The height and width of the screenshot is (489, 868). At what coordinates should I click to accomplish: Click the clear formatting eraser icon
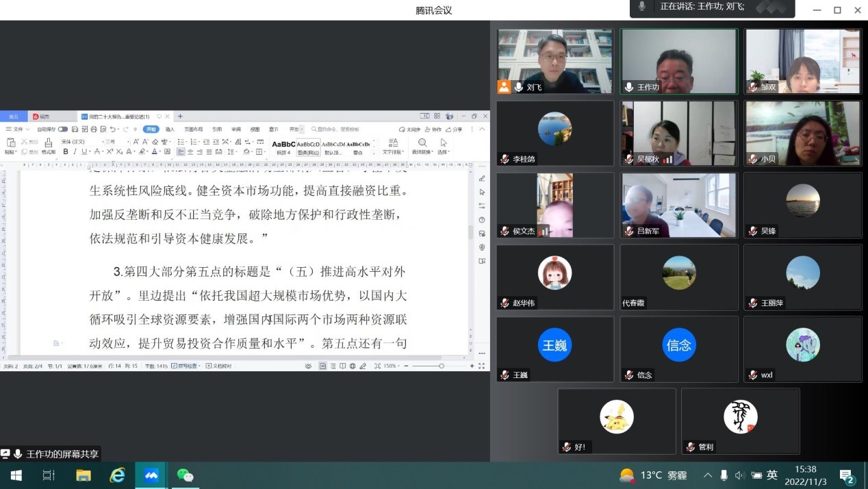(155, 142)
